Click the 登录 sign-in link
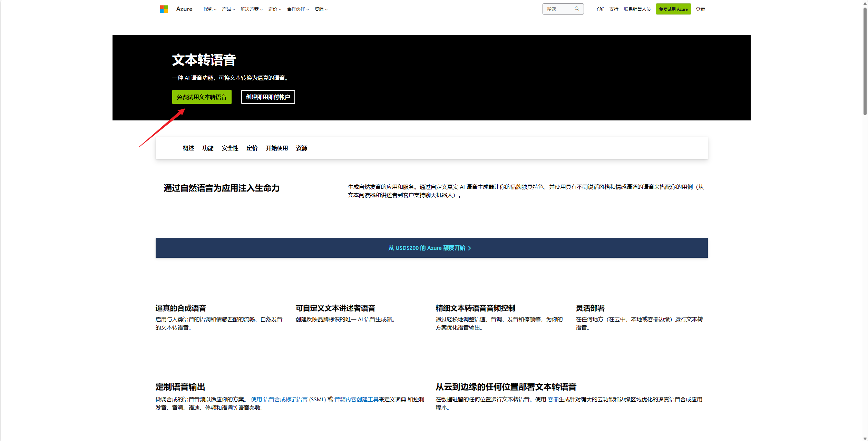Viewport: 868px width, 441px height. tap(700, 9)
